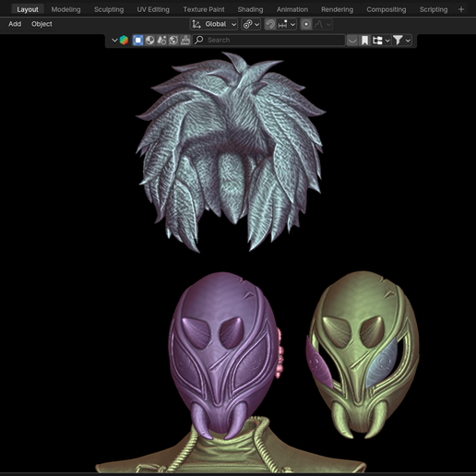
Task: Open the Object menu
Action: (x=42, y=24)
